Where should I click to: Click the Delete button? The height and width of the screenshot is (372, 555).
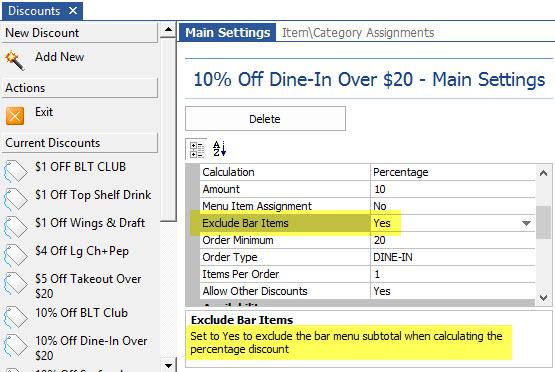[265, 119]
